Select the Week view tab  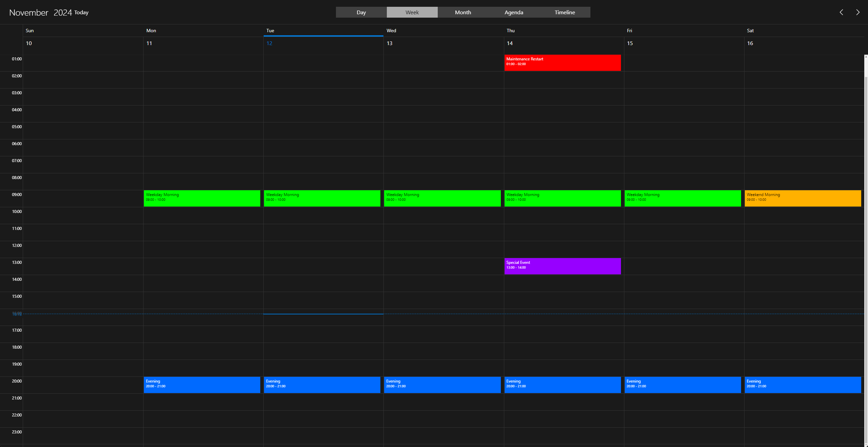click(x=412, y=12)
